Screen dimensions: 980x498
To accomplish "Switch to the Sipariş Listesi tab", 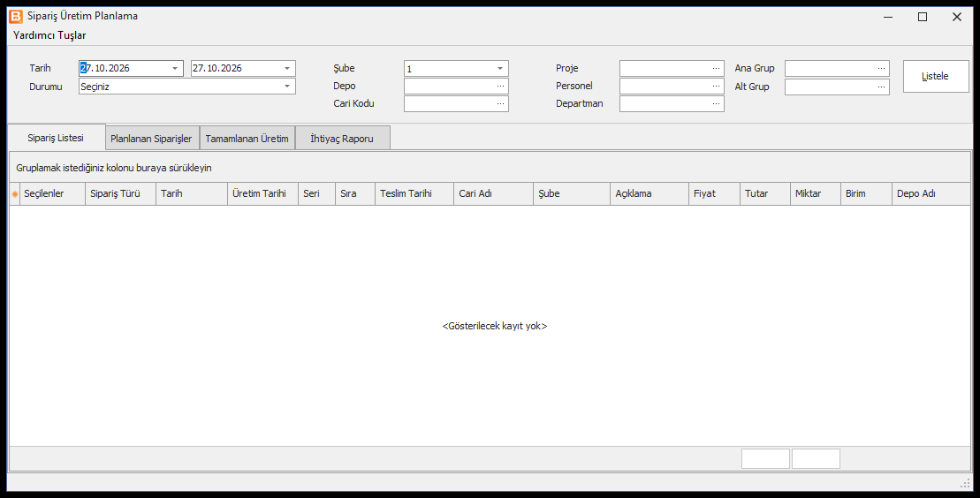I will coord(56,138).
